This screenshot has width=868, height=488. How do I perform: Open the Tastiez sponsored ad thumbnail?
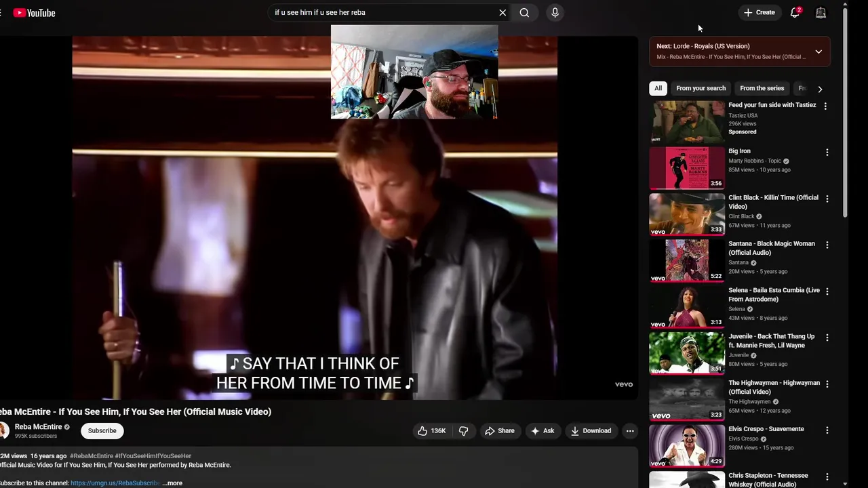[x=687, y=121]
